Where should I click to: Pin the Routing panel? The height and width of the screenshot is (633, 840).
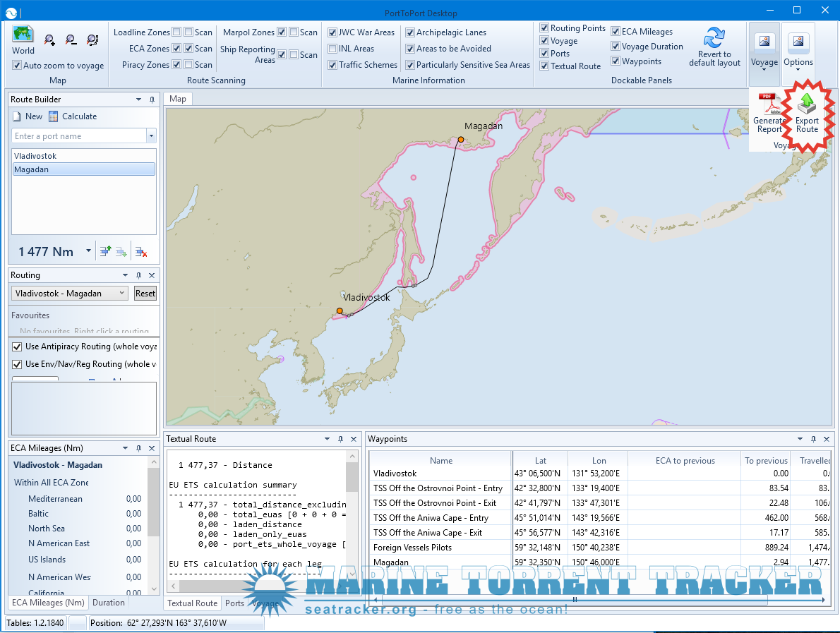[x=139, y=275]
